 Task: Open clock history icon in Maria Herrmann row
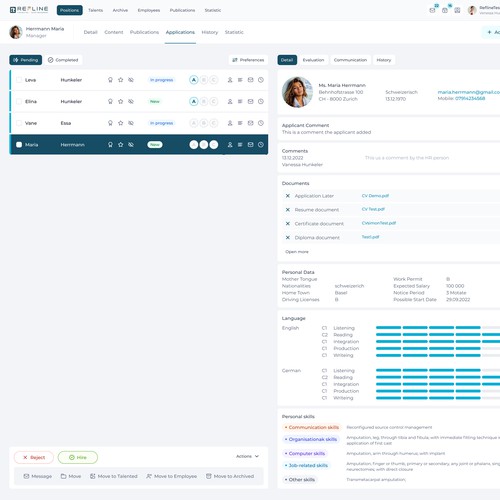click(x=261, y=145)
